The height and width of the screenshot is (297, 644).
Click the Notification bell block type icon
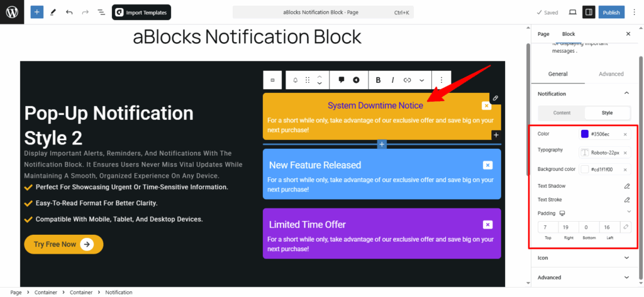[x=295, y=80]
